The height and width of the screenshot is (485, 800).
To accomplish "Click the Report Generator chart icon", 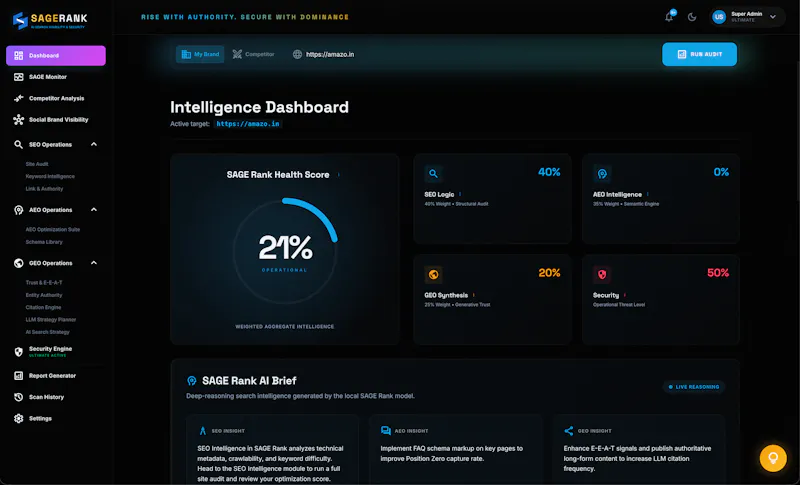I will tap(18, 376).
